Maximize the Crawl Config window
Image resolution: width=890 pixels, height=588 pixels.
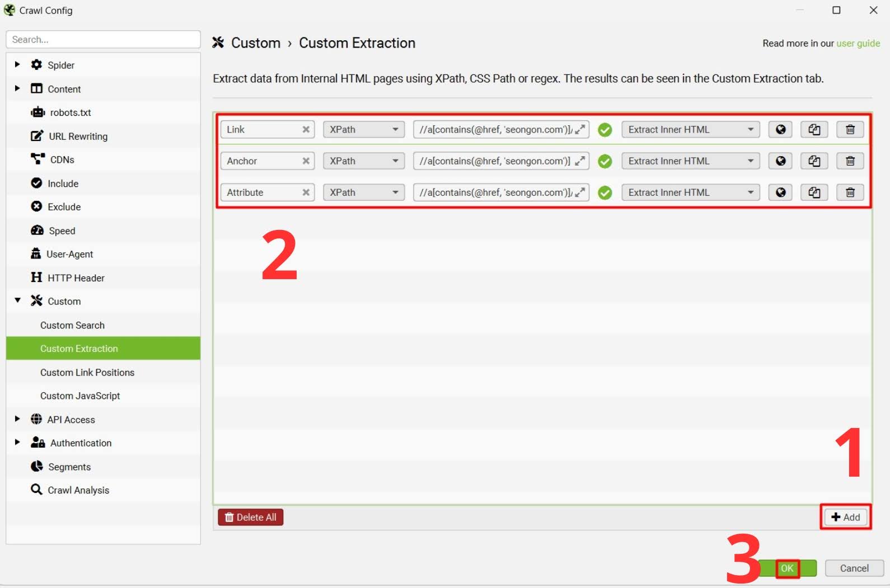tap(836, 10)
